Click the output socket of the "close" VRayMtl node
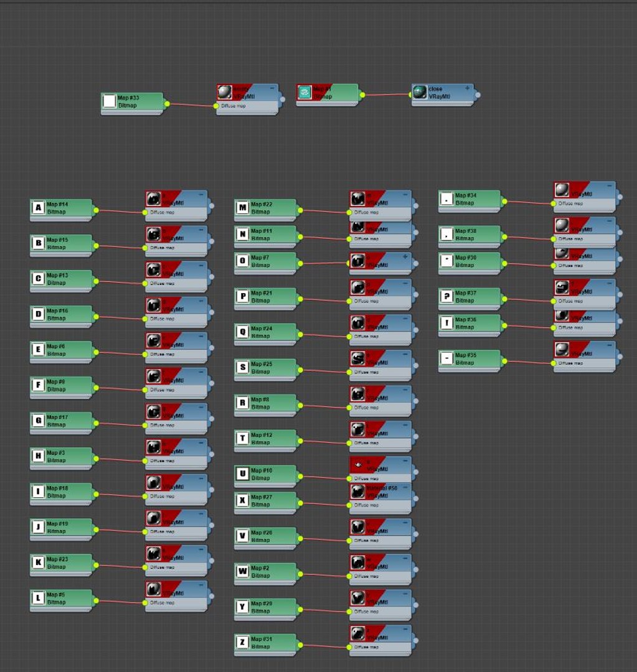Image resolution: width=637 pixels, height=672 pixels. coord(478,95)
